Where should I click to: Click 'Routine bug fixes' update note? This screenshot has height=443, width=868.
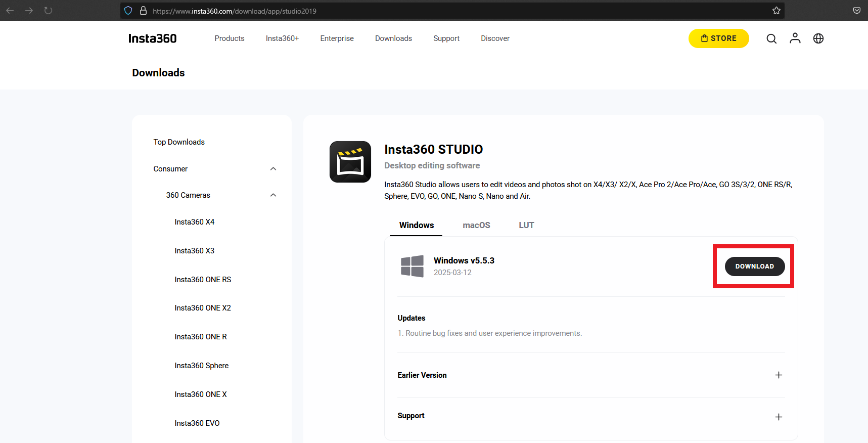click(x=490, y=333)
